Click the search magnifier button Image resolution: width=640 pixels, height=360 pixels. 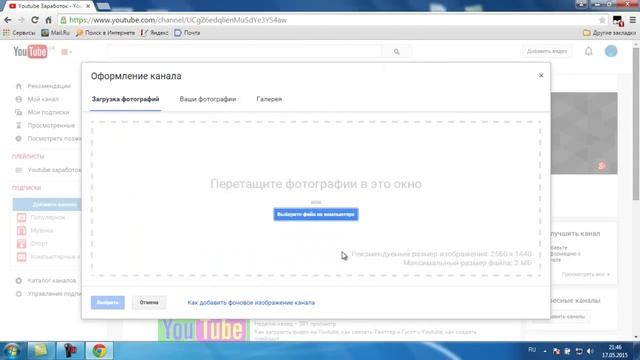(396, 51)
